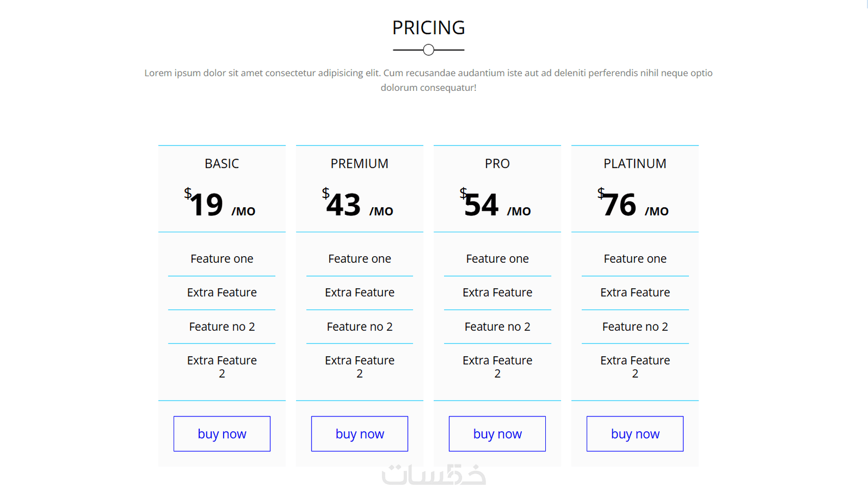868x495 pixels.
Task: Click buy now under the Basic plan
Action: coord(222,434)
